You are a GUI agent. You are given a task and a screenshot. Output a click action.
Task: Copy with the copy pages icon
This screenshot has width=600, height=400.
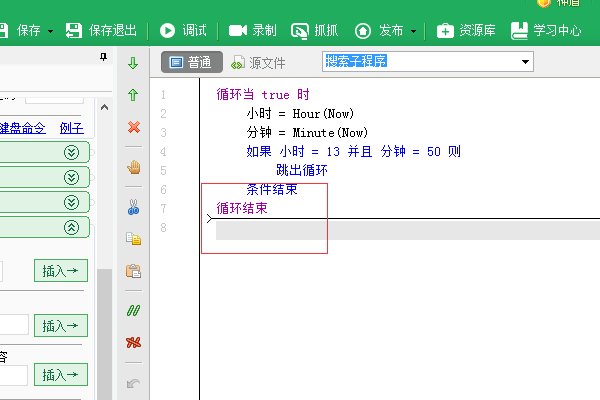tap(134, 238)
